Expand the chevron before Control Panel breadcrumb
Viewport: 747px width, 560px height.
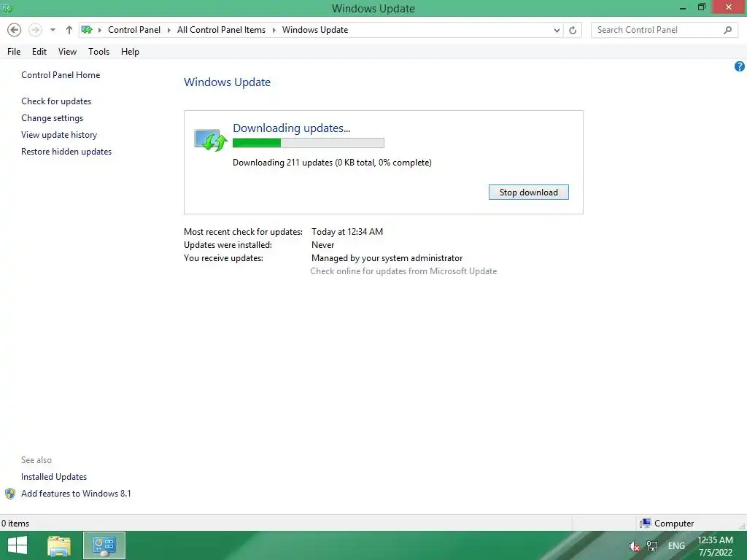click(x=99, y=30)
